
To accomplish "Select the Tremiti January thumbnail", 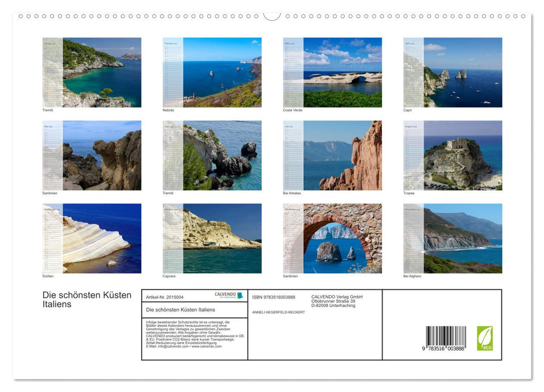I will pos(92,72).
